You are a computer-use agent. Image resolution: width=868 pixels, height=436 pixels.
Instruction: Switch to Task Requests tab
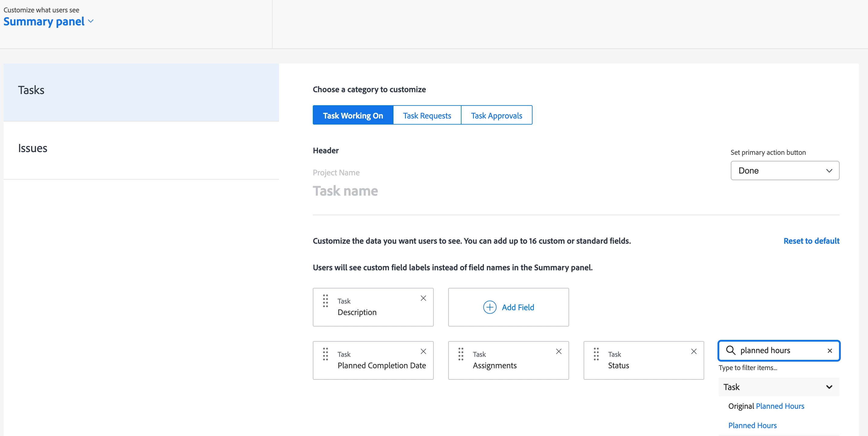(x=427, y=115)
